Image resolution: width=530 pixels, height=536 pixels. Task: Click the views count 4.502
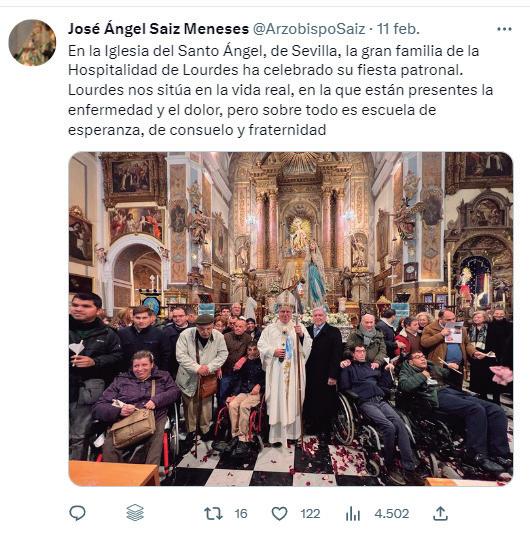[392, 513]
